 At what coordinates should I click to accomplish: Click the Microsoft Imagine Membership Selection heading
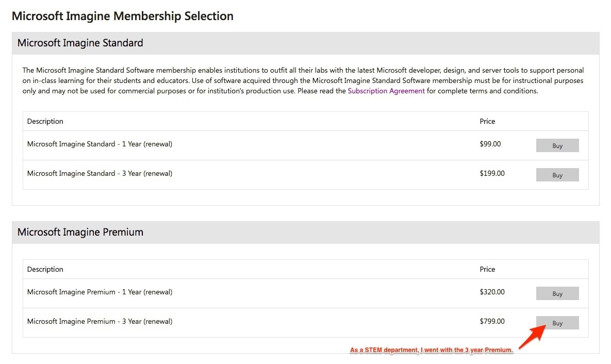coord(123,16)
